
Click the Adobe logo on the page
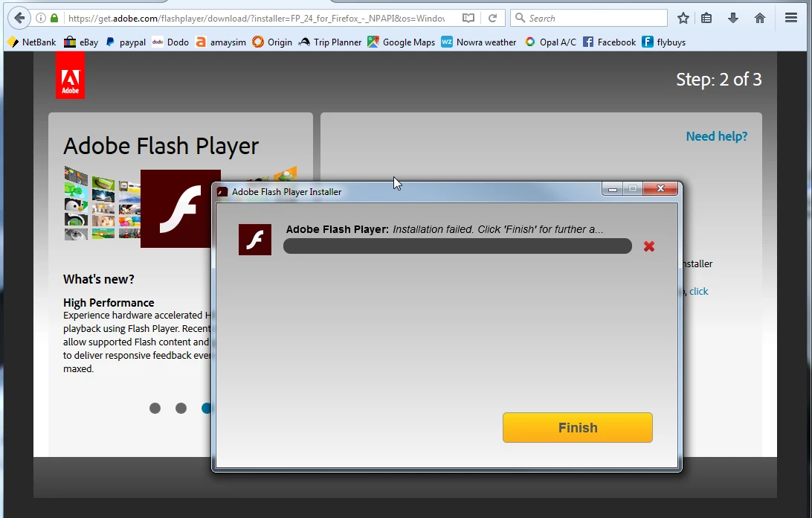[x=70, y=75]
